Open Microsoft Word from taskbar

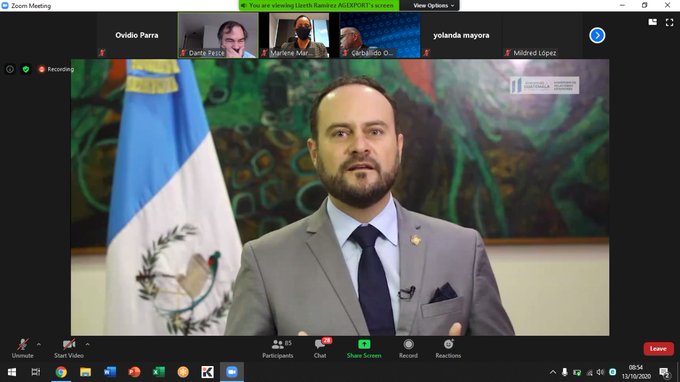[110, 372]
